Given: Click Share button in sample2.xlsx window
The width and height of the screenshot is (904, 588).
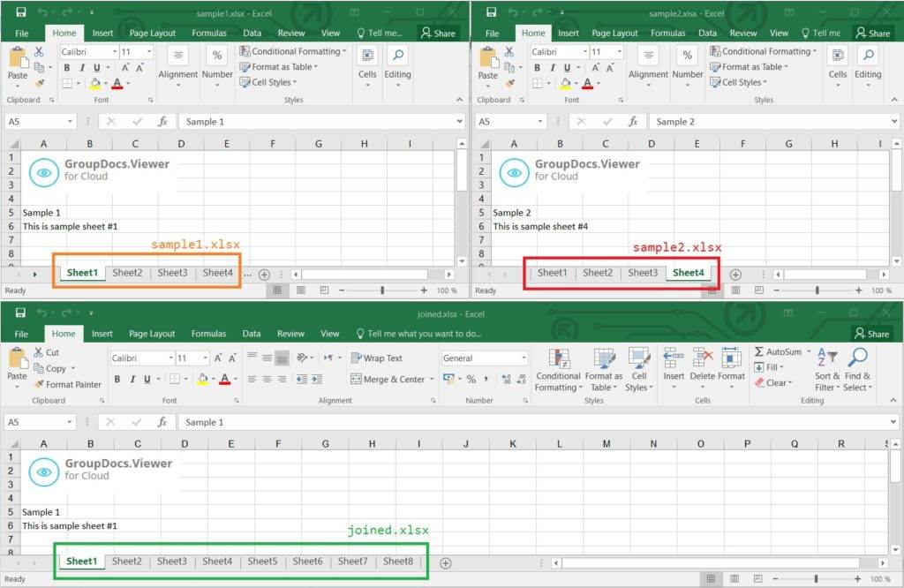Looking at the screenshot, I should pyautogui.click(x=871, y=34).
